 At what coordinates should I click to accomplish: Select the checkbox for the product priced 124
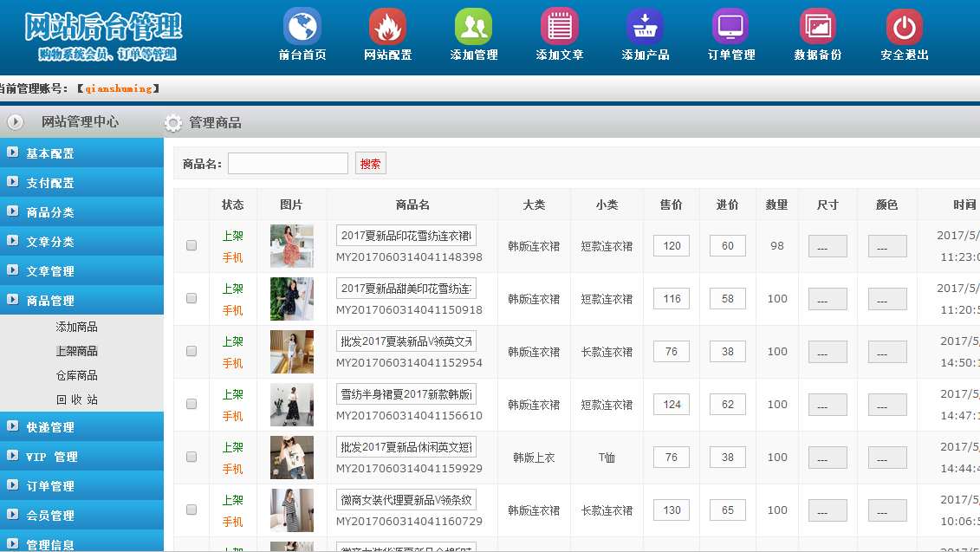click(191, 405)
